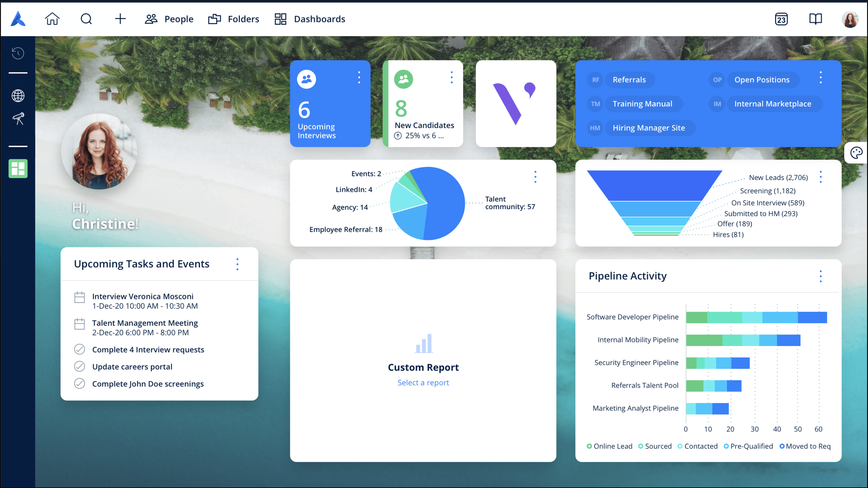Toggle Moved to Req legend item
The height and width of the screenshot is (488, 868).
(805, 446)
